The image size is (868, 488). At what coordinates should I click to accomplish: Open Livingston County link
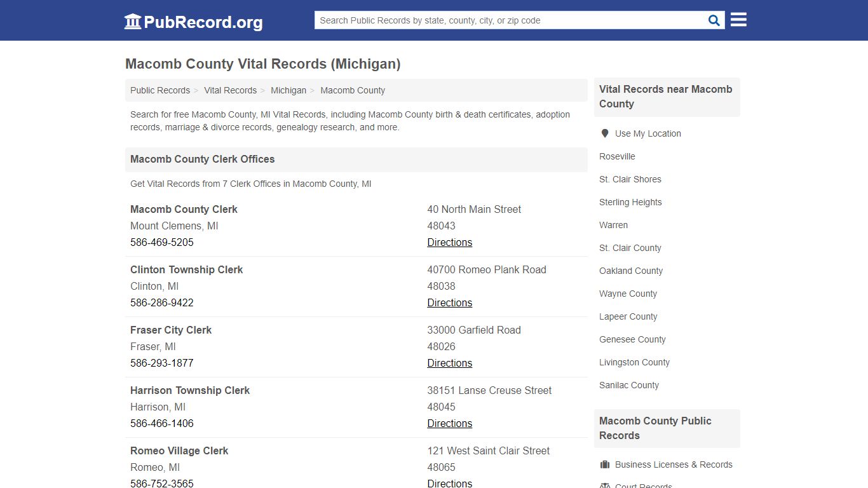(x=634, y=362)
